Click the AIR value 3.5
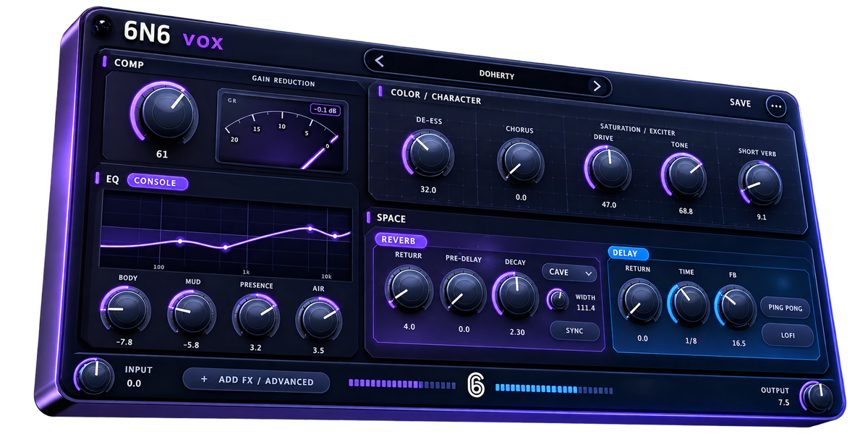Viewport: 868px width, 434px height. 319,350
